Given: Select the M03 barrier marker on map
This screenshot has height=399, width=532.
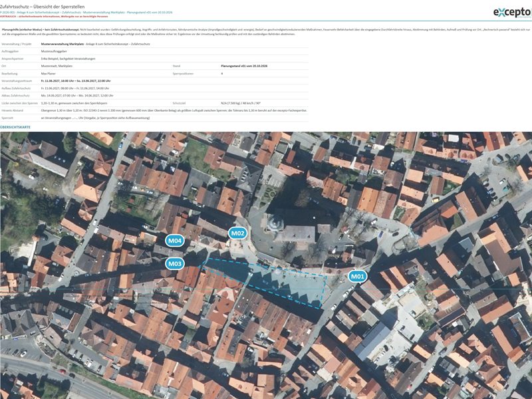Looking at the screenshot, I should (175, 263).
